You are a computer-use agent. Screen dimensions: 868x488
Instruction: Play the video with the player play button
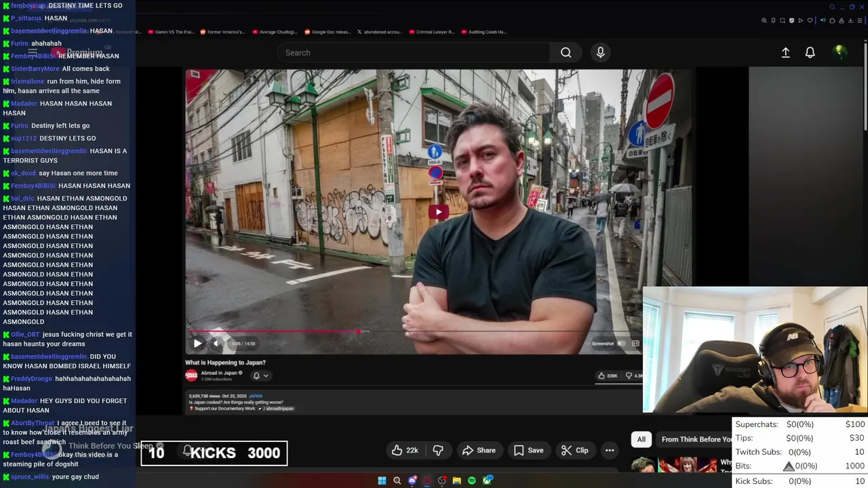[197, 343]
